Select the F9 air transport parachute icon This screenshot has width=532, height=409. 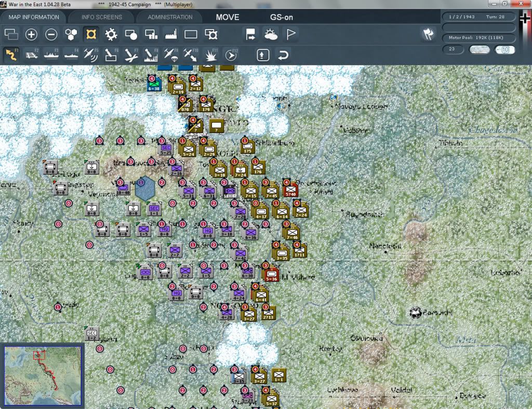[x=170, y=55]
